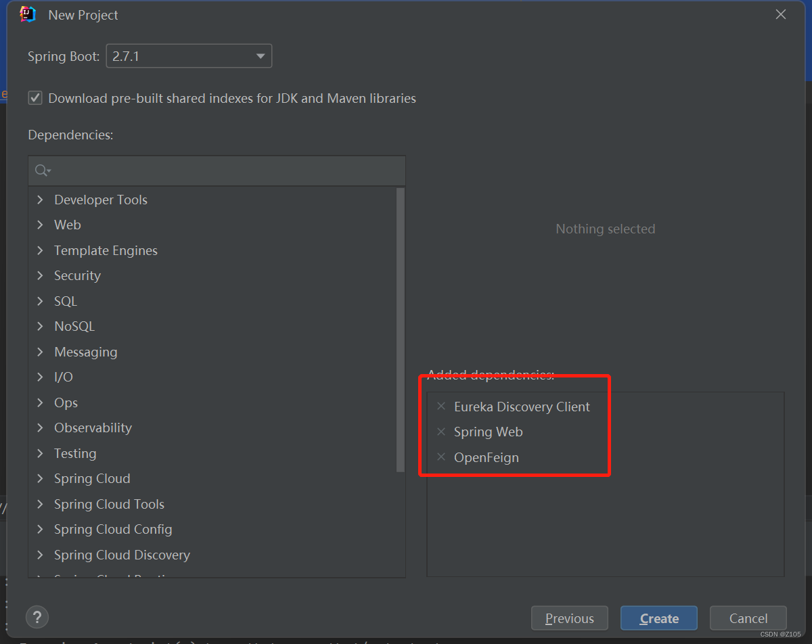Click the Cancel button
812x644 pixels.
click(x=748, y=618)
